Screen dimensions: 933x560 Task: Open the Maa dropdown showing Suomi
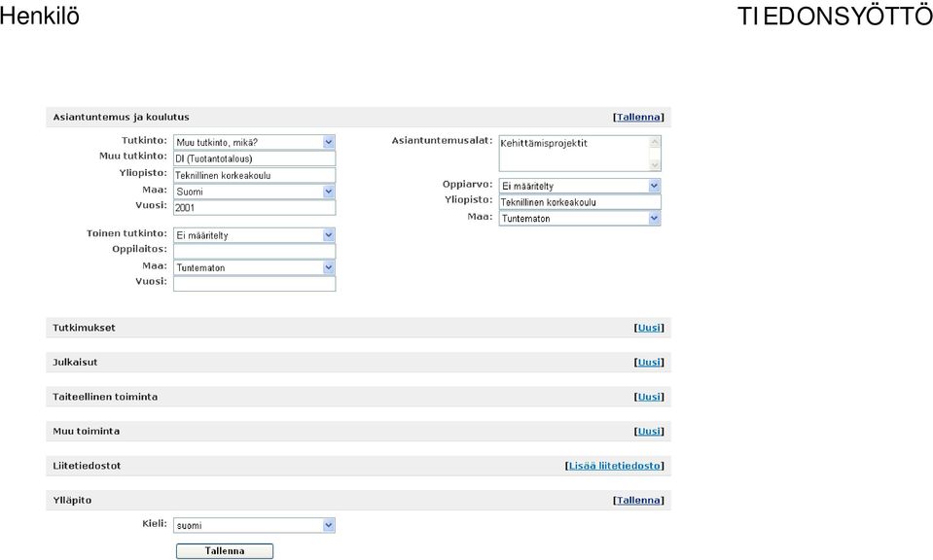254,192
